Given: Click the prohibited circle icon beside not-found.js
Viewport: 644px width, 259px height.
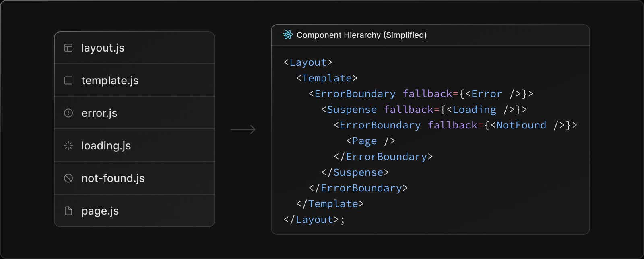Looking at the screenshot, I should [x=68, y=178].
